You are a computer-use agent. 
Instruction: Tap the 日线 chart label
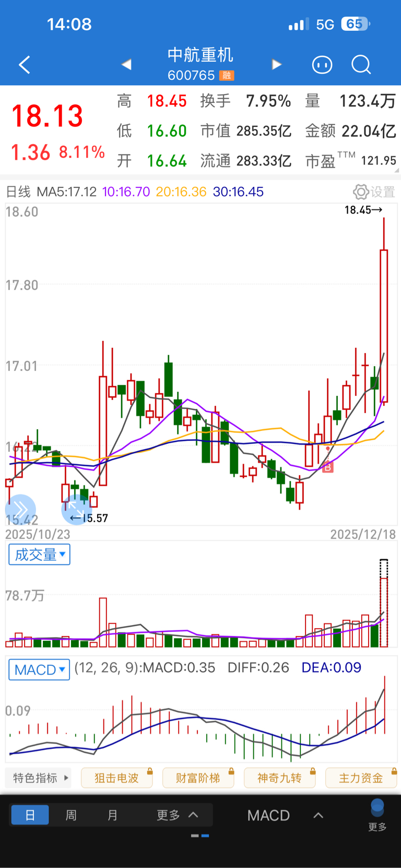[x=18, y=192]
